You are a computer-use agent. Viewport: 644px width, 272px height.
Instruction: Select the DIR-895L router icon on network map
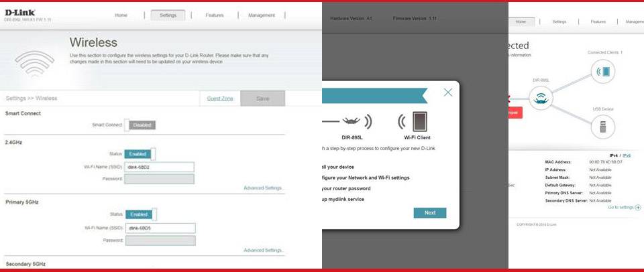pyautogui.click(x=541, y=98)
